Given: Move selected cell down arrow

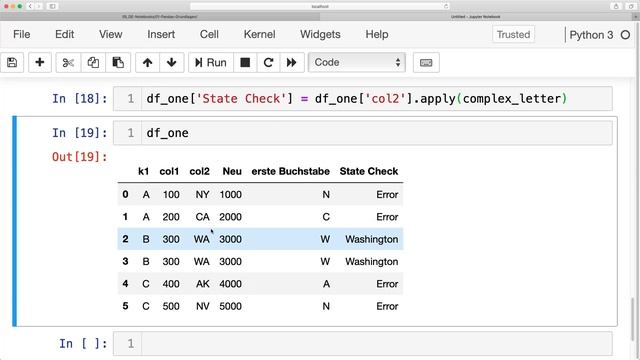Looking at the screenshot, I should click(171, 62).
